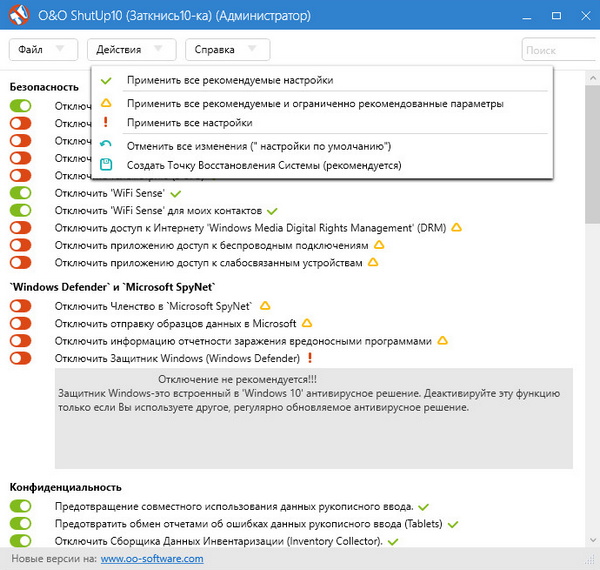Click the scrollbar up arrow

pyautogui.click(x=593, y=78)
